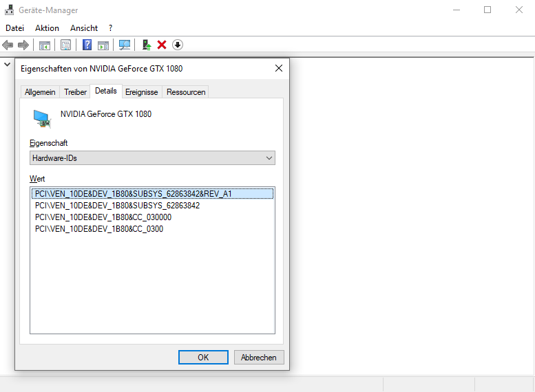Viewport: 535px width, 392px height.
Task: Open the Aktion menu
Action: pos(47,28)
